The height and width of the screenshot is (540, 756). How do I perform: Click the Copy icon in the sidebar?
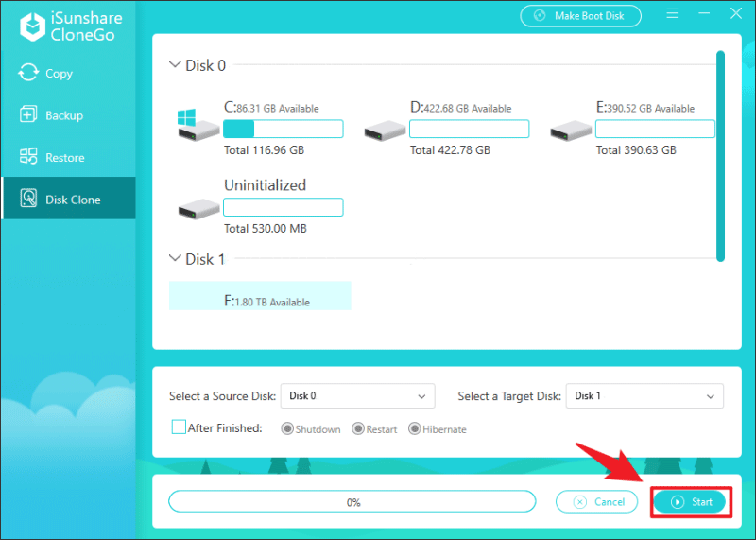click(x=27, y=74)
